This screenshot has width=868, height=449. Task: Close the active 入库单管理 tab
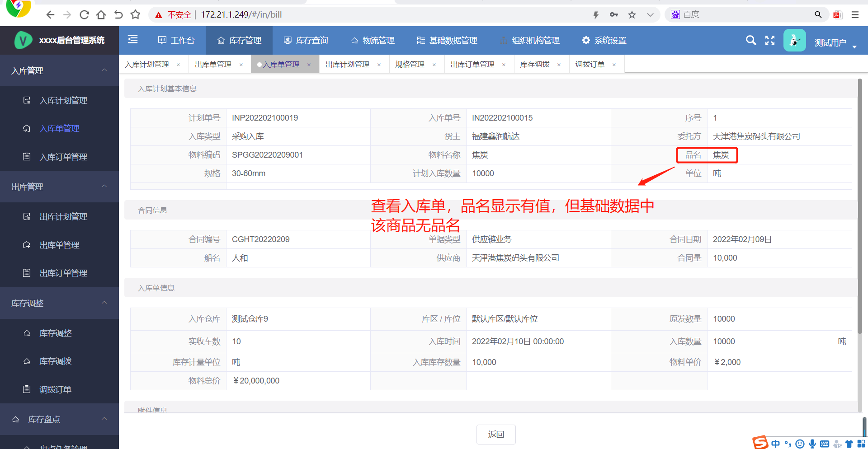click(x=309, y=65)
